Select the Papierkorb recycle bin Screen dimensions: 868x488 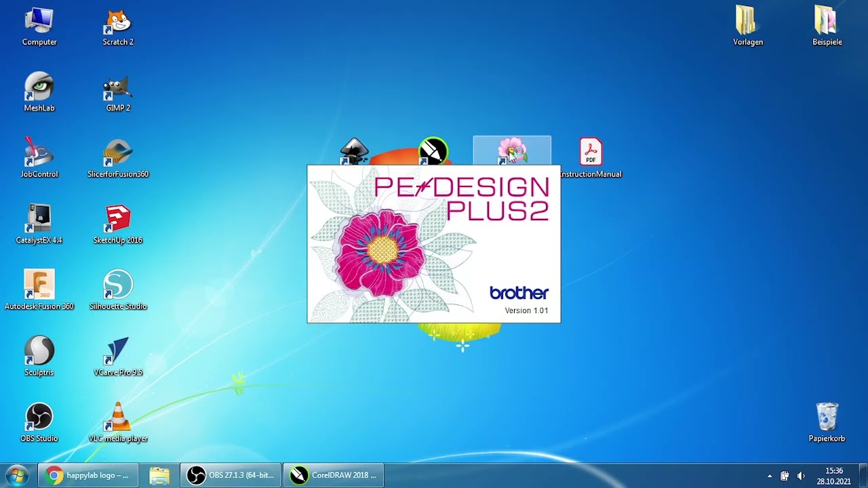tap(827, 423)
